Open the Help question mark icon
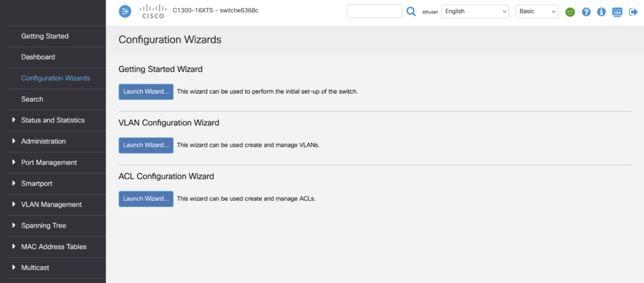 (586, 12)
